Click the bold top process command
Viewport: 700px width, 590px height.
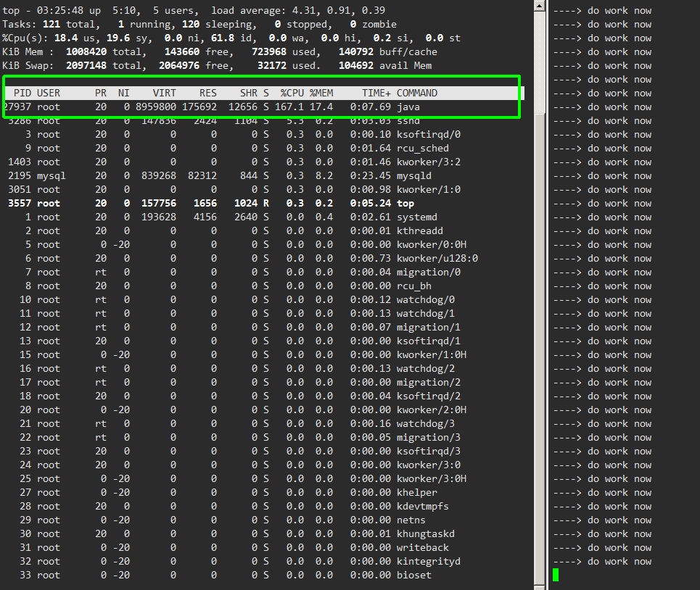click(405, 204)
